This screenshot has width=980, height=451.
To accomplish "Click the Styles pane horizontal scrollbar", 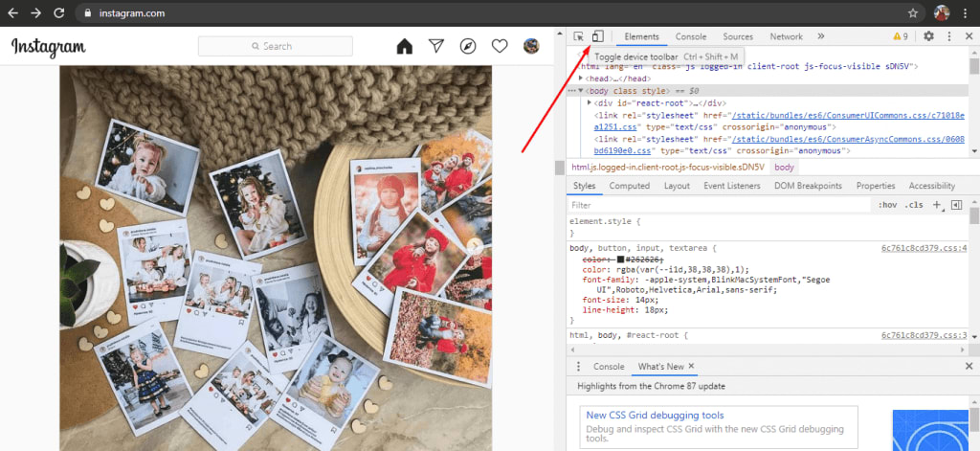I will click(x=768, y=350).
